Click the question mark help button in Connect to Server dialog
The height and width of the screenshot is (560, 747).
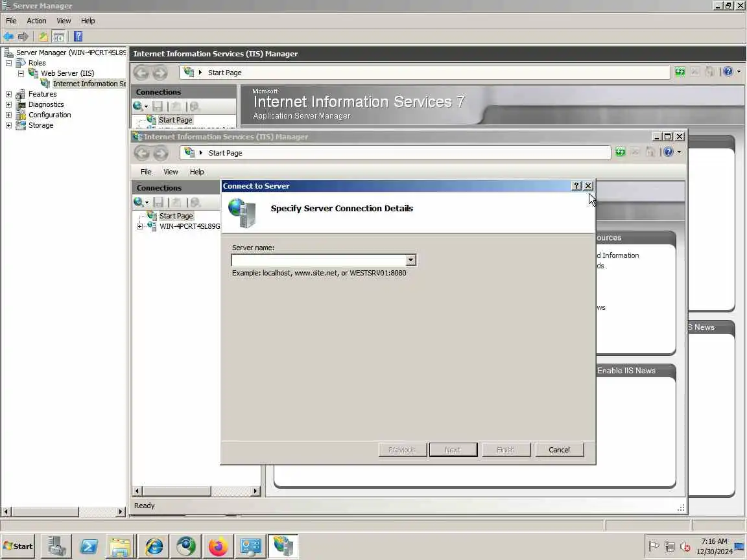pyautogui.click(x=576, y=186)
